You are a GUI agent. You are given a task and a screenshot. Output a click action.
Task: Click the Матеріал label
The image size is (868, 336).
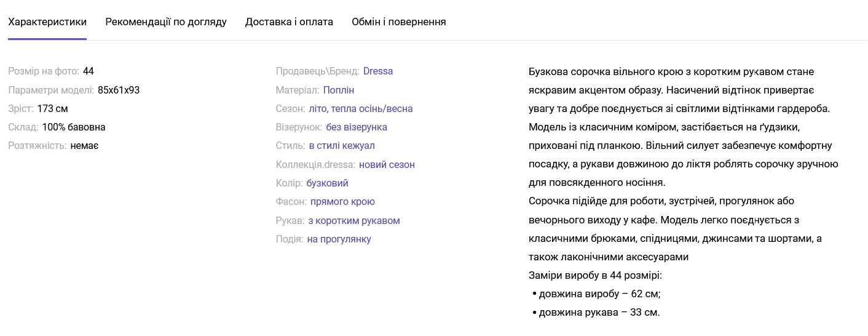click(298, 90)
